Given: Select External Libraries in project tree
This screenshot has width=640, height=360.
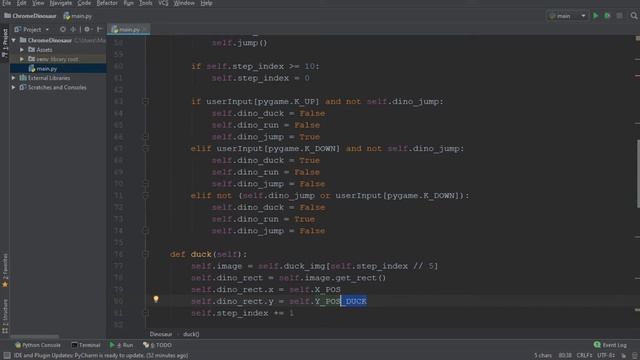Looking at the screenshot, I should pyautogui.click(x=58, y=78).
